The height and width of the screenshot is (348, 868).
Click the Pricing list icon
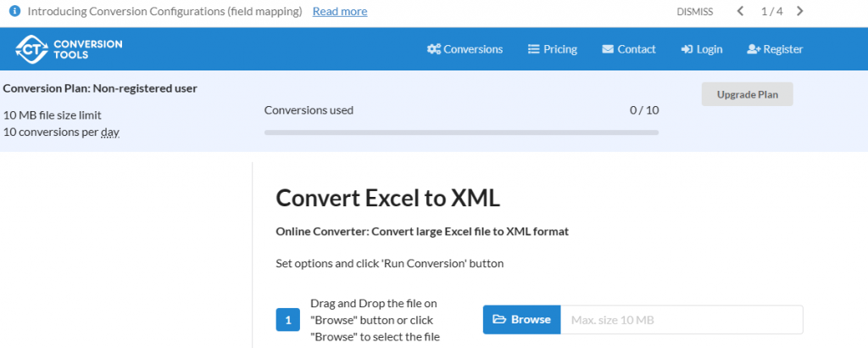point(534,49)
